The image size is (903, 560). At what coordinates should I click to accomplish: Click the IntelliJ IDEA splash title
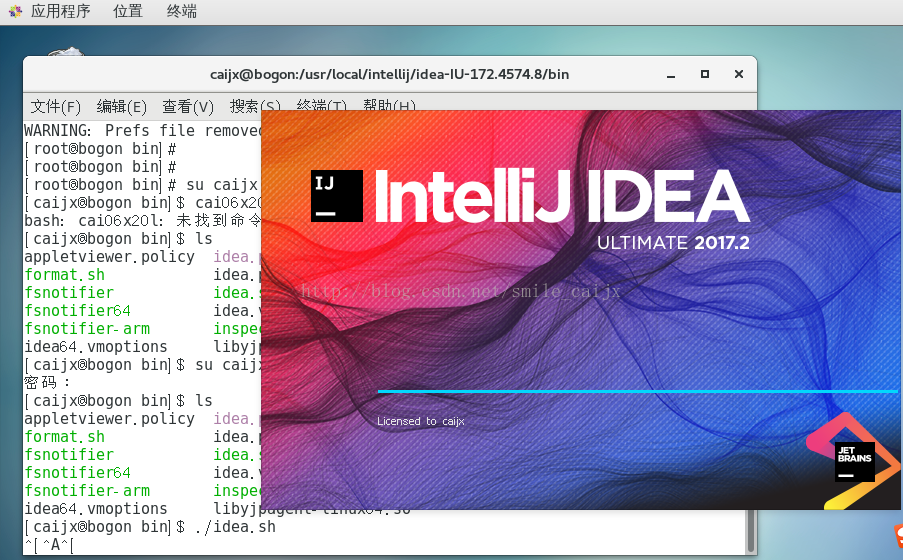point(562,196)
